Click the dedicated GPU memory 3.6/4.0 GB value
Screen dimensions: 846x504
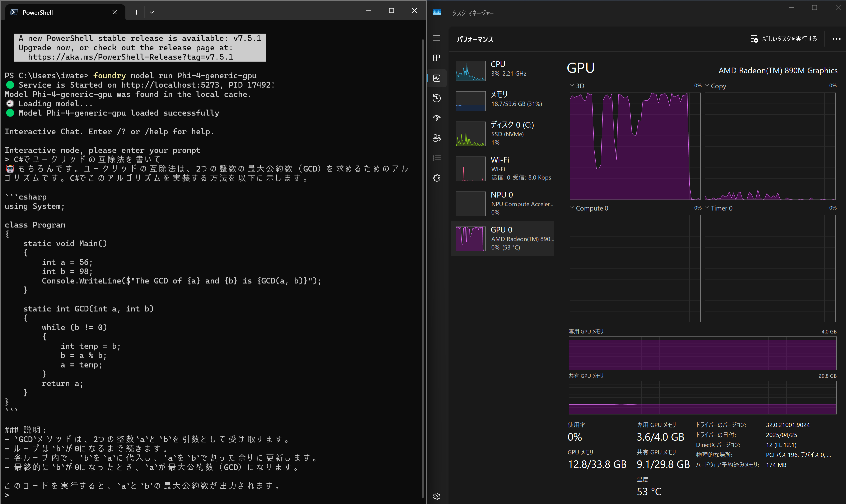click(x=660, y=437)
